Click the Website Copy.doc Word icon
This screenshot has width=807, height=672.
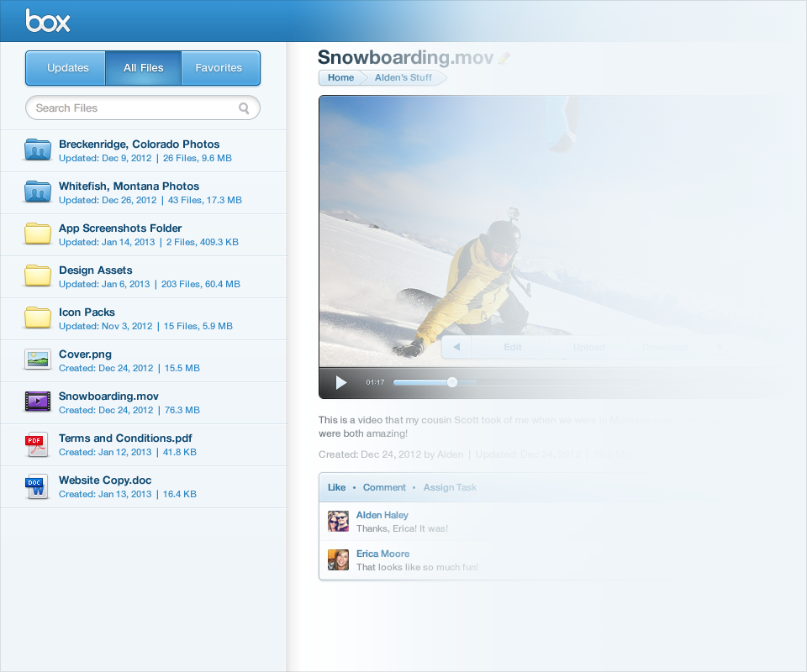(38, 486)
